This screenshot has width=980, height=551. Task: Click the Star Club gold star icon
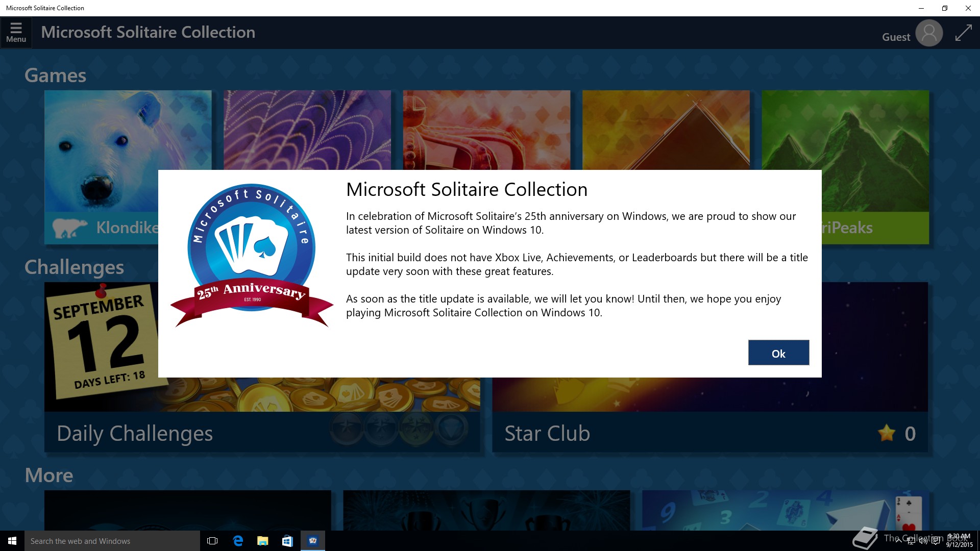point(887,433)
